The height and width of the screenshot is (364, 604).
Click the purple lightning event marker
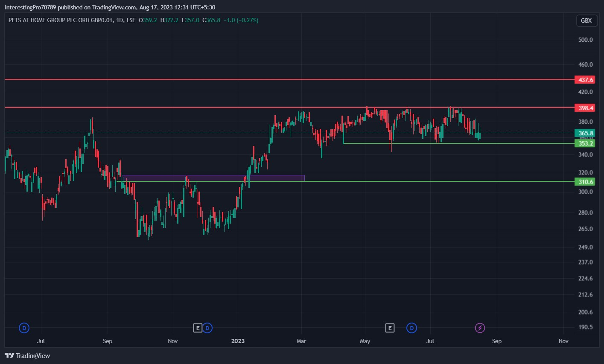[x=480, y=328]
